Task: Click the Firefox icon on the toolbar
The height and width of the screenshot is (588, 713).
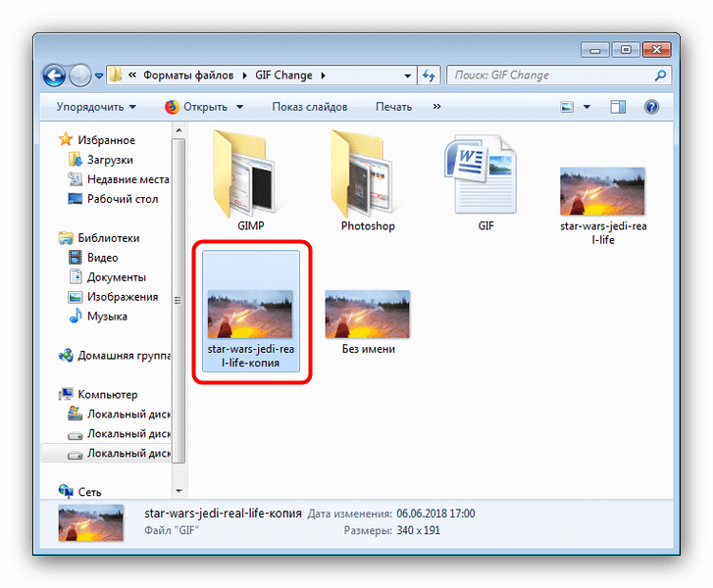Action: 172,107
